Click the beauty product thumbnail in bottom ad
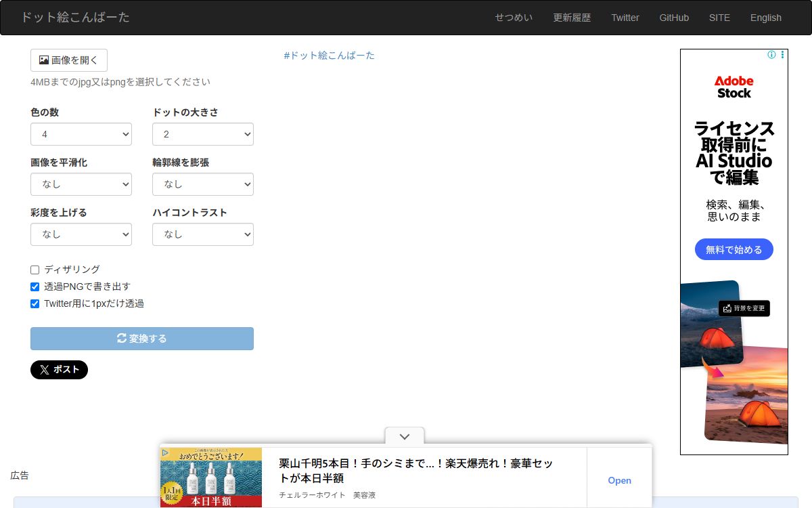This screenshot has width=812, height=508. pyautogui.click(x=211, y=478)
